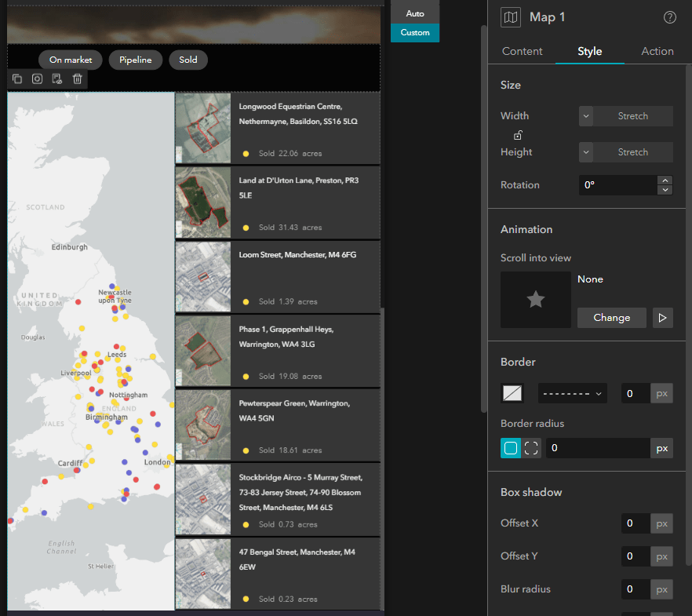
Task: Preview animation with the play button
Action: pos(662,318)
